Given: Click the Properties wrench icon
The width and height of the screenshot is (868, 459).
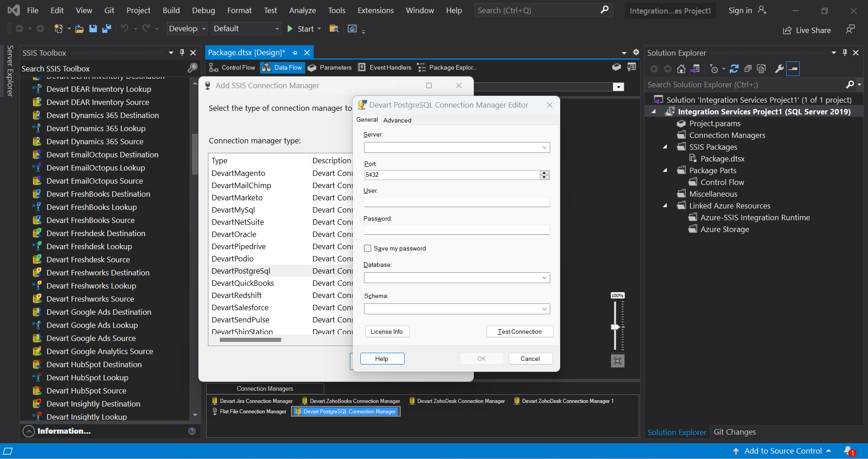Looking at the screenshot, I should tap(779, 69).
